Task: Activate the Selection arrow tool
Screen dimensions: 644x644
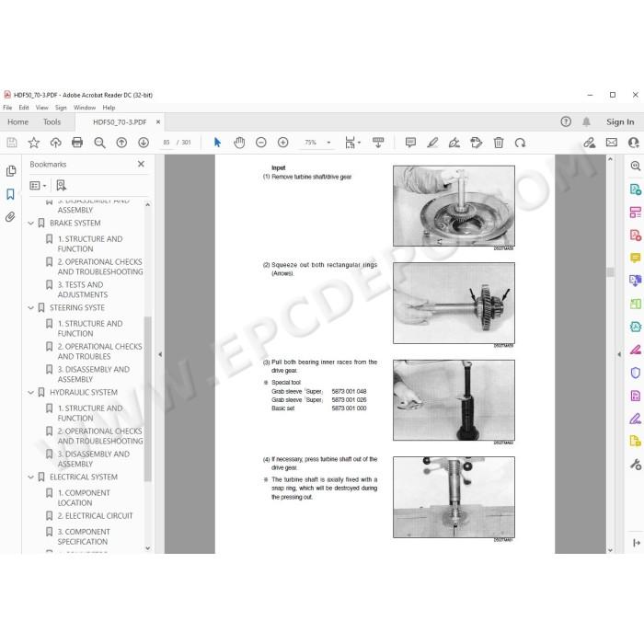Action: (217, 143)
